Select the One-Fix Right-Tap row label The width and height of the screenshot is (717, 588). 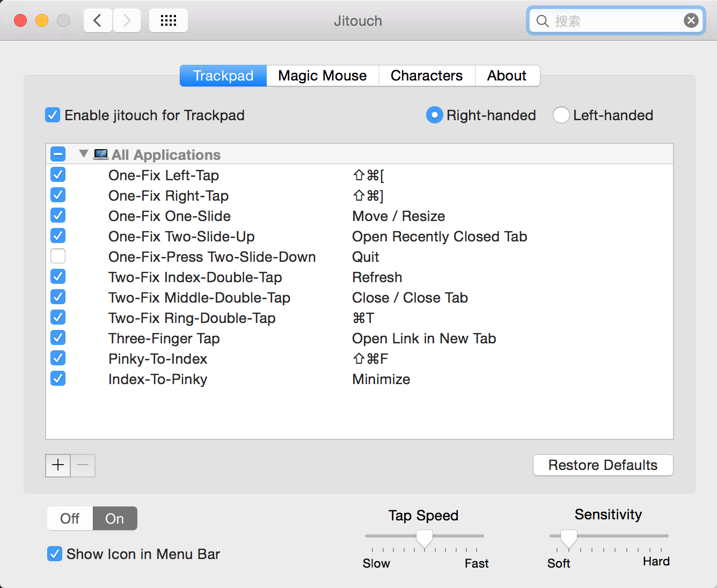(169, 196)
